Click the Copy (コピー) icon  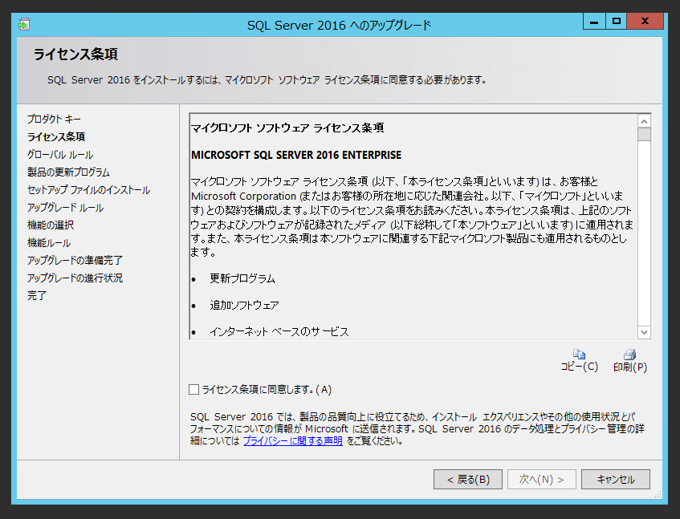coord(579,355)
